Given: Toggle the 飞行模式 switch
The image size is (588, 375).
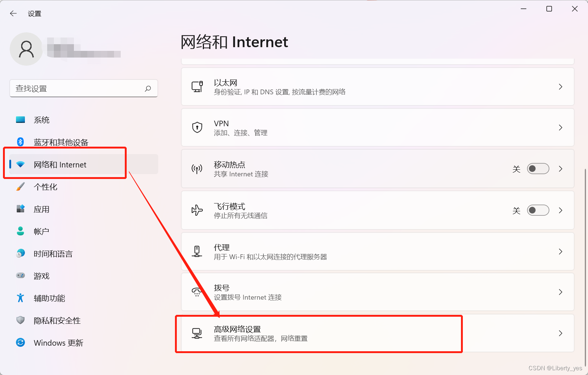Looking at the screenshot, I should pyautogui.click(x=538, y=210).
